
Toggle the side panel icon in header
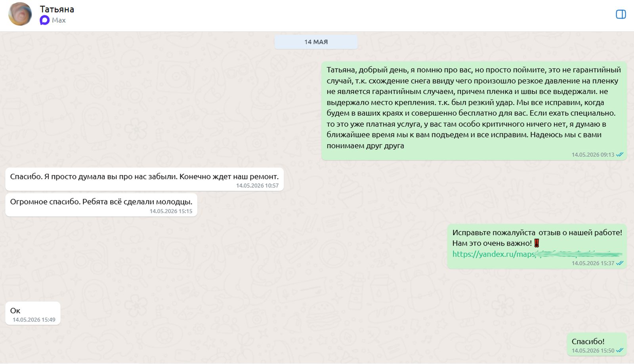621,15
